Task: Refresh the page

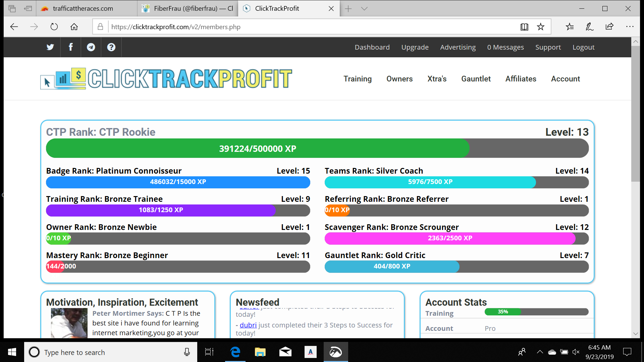Action: click(54, 27)
